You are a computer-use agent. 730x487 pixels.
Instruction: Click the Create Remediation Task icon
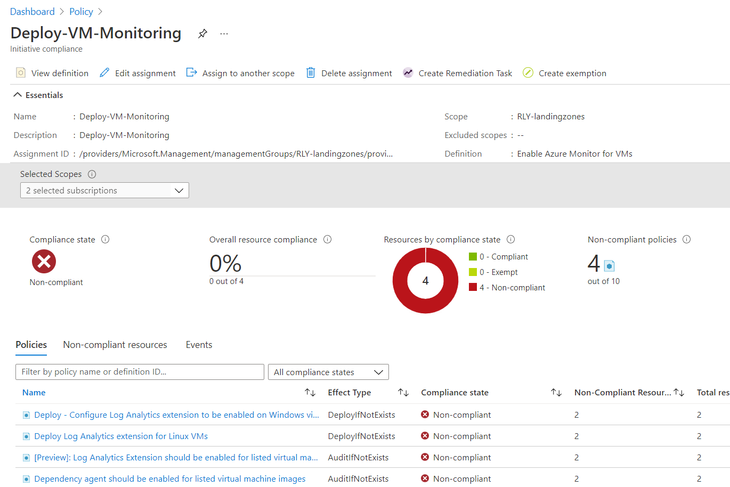[408, 73]
